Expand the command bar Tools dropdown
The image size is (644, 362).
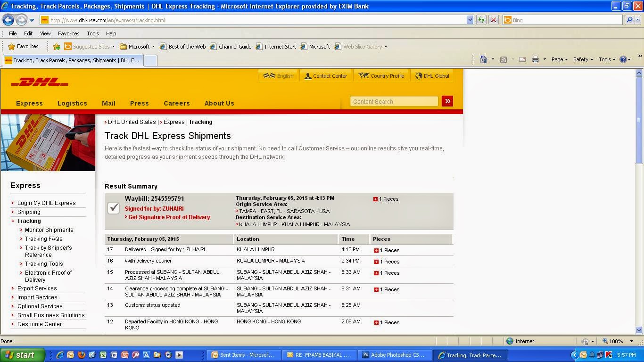607,59
